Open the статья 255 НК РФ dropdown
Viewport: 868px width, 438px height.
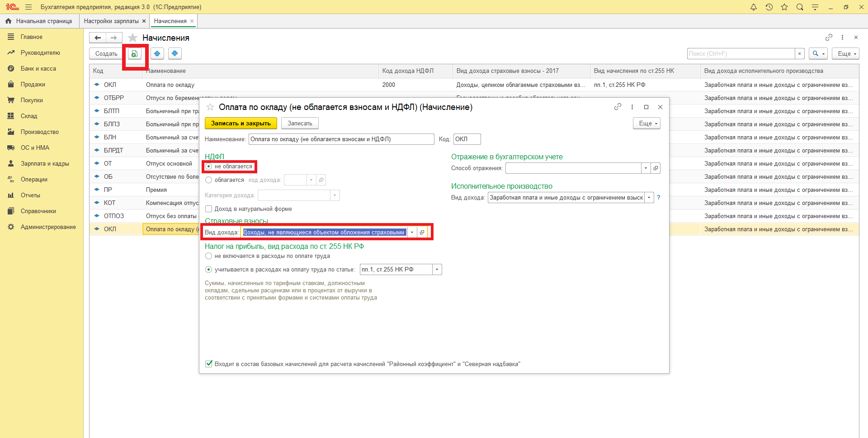(x=437, y=270)
